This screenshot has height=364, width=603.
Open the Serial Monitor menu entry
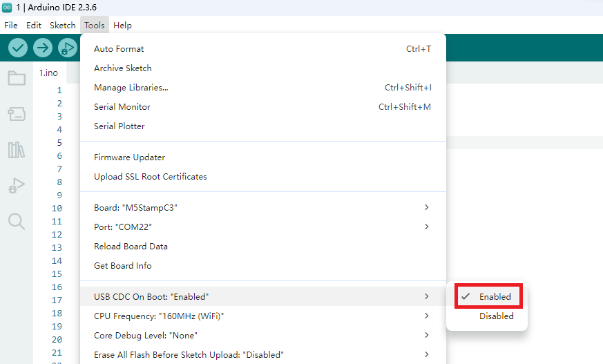(x=263, y=107)
